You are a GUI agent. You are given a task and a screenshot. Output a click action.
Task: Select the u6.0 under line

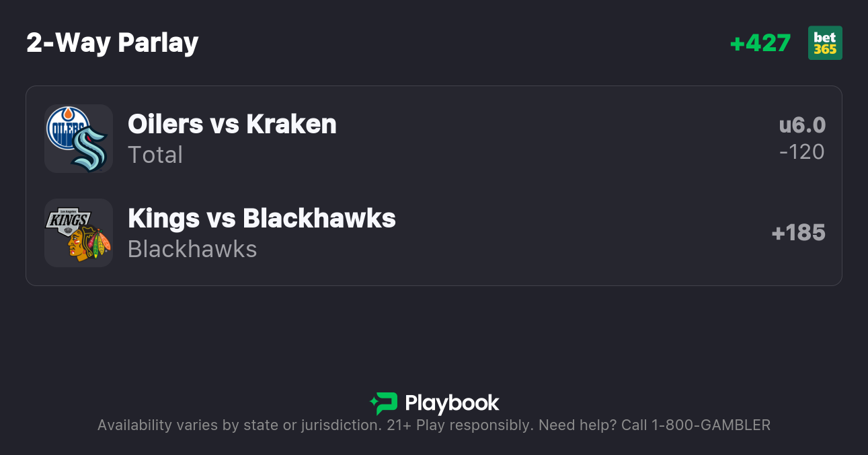tap(802, 125)
